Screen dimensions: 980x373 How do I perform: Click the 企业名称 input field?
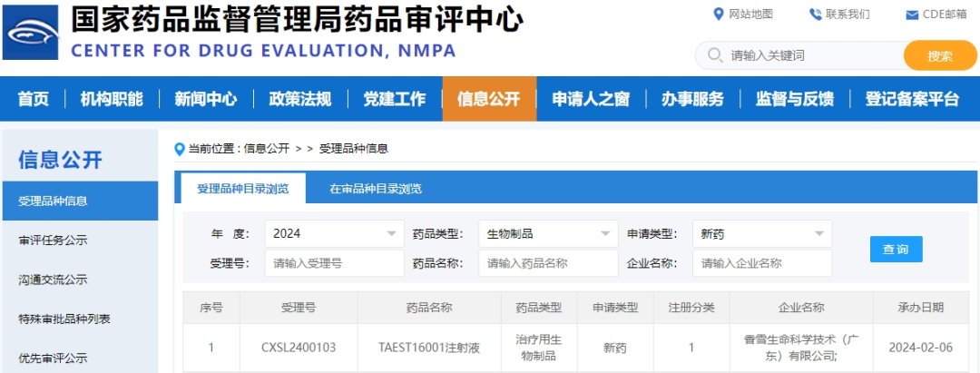point(761,263)
